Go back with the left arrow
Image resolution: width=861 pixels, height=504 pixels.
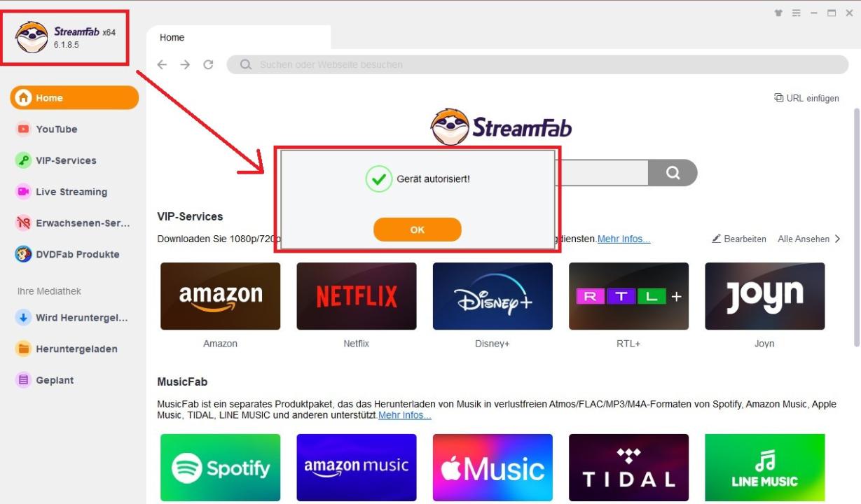tap(162, 64)
